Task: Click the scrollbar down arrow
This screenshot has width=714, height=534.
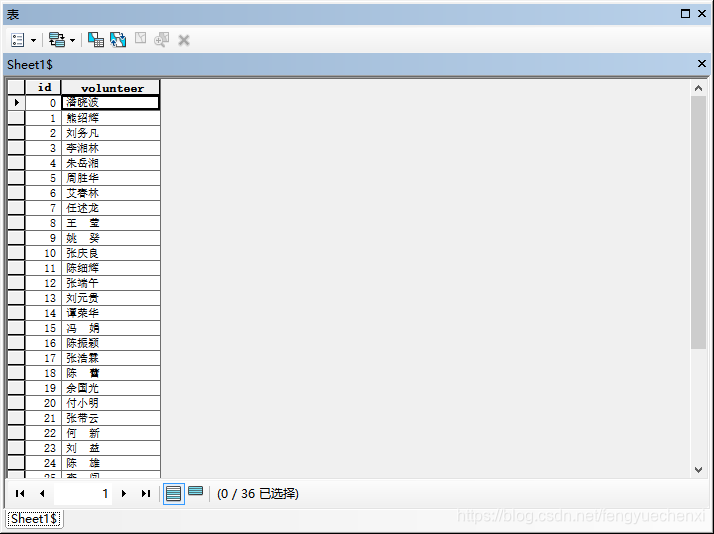Action: point(698,470)
